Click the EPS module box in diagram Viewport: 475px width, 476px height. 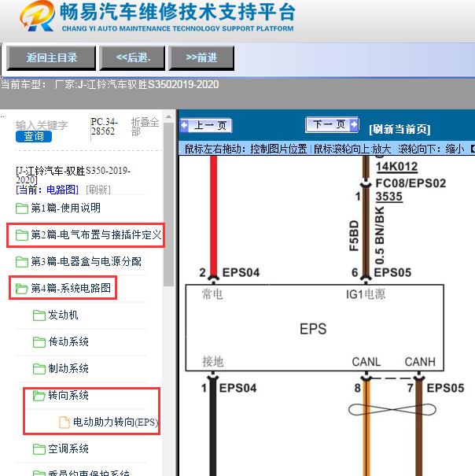pos(315,328)
